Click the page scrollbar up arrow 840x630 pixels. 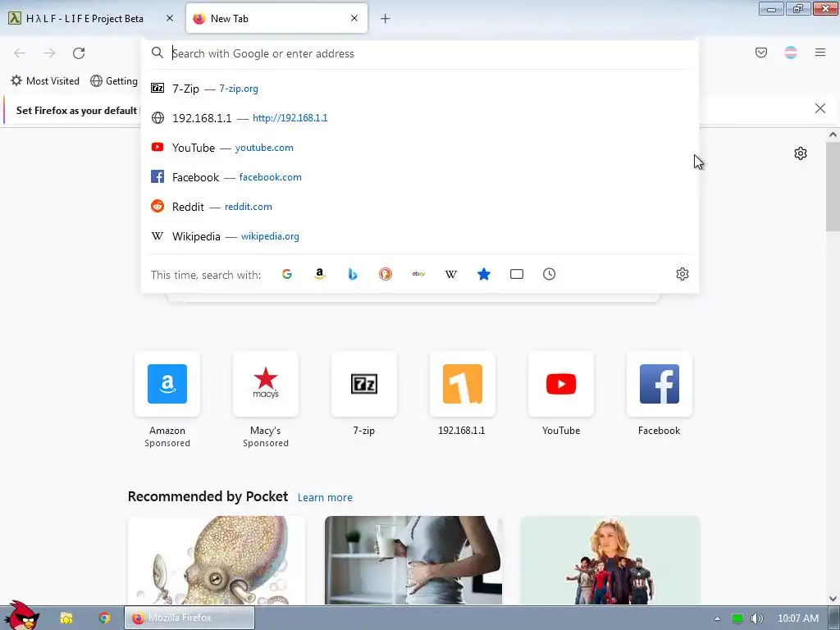(x=833, y=135)
